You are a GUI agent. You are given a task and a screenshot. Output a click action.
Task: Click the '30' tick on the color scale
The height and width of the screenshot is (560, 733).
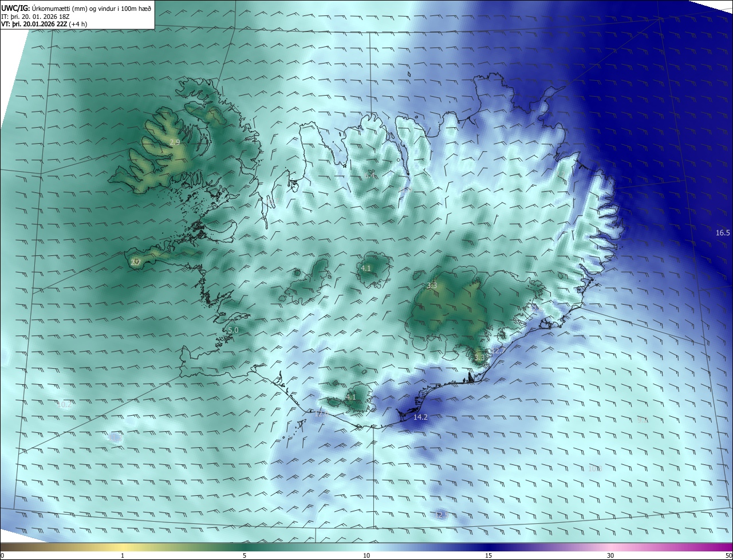610,555
